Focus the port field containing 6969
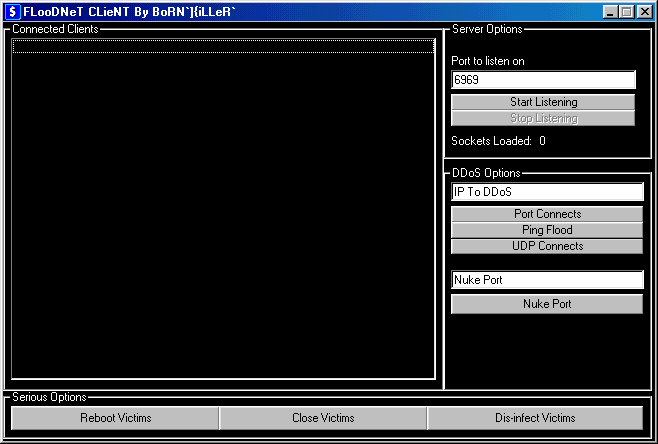Viewport: 658px width, 444px height. point(543,80)
